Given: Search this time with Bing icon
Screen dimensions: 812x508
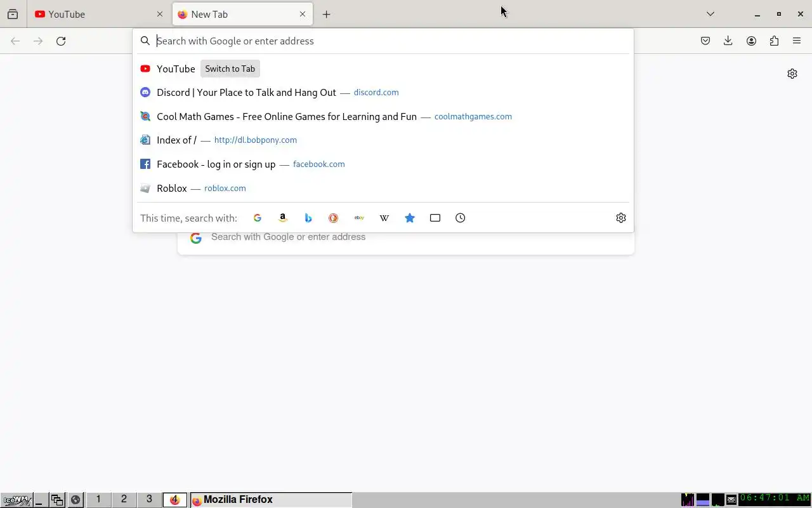Looking at the screenshot, I should pyautogui.click(x=308, y=218).
